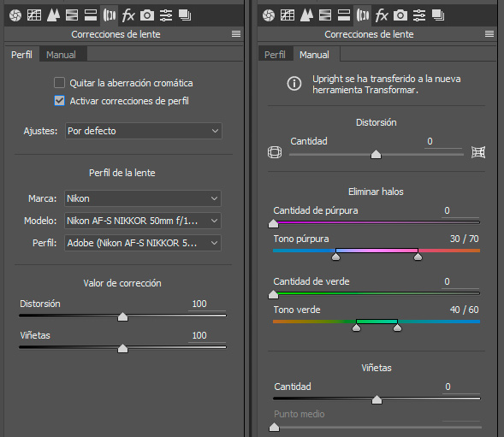Click profile Viñetas value field 100
The height and width of the screenshot is (437, 504).
[x=207, y=335]
